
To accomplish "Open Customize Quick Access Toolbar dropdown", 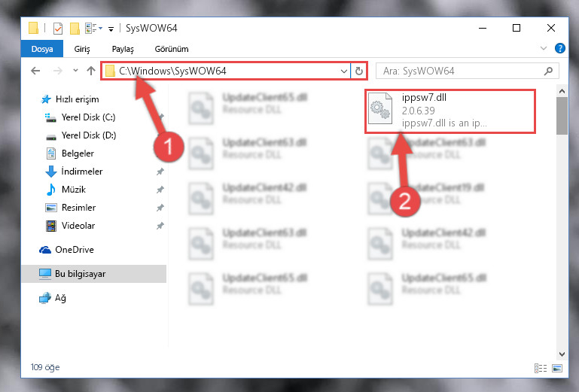I will click(111, 29).
